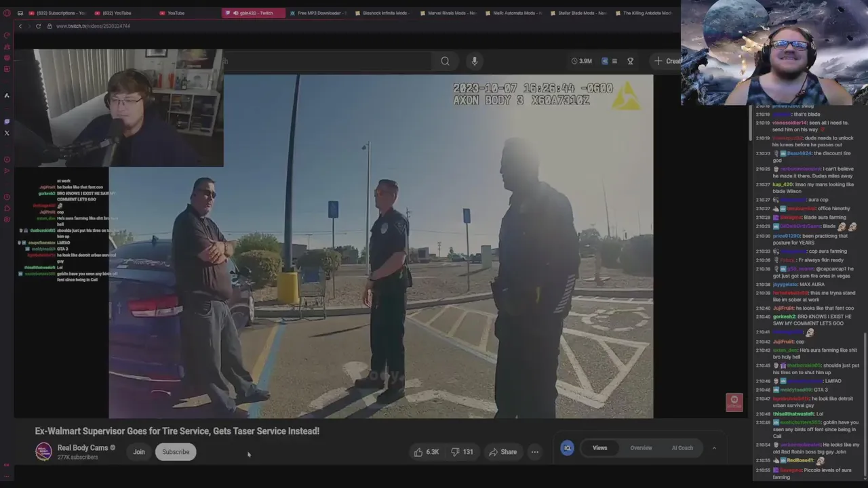868x488 pixels.
Task: Click the Join channel button
Action: (139, 452)
